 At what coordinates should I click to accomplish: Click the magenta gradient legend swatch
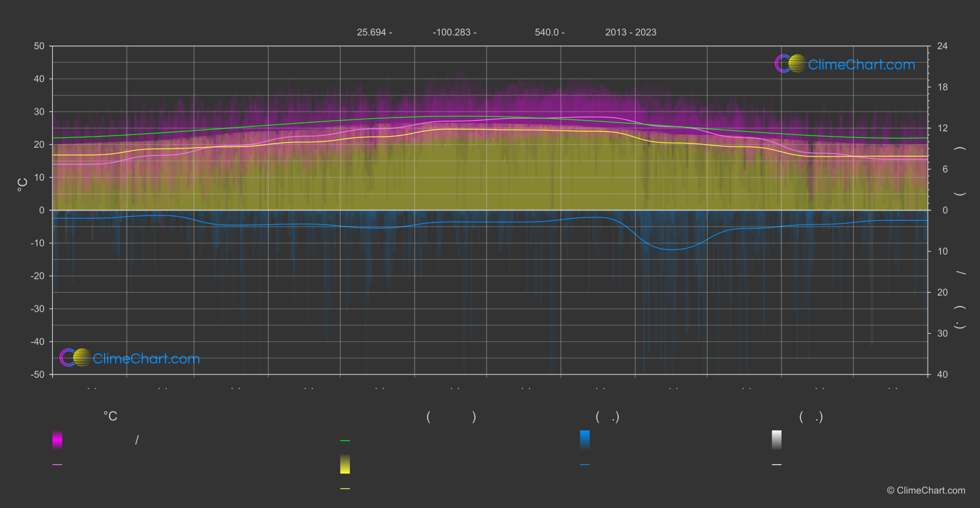click(57, 440)
